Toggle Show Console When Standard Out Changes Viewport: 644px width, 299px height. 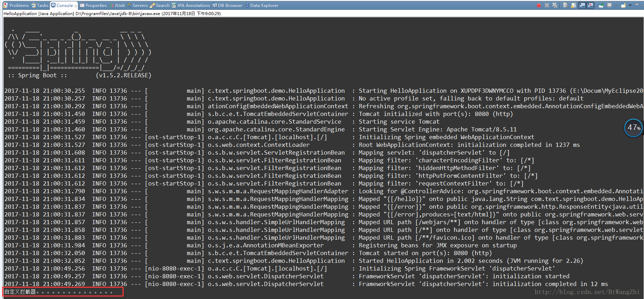click(582, 5)
